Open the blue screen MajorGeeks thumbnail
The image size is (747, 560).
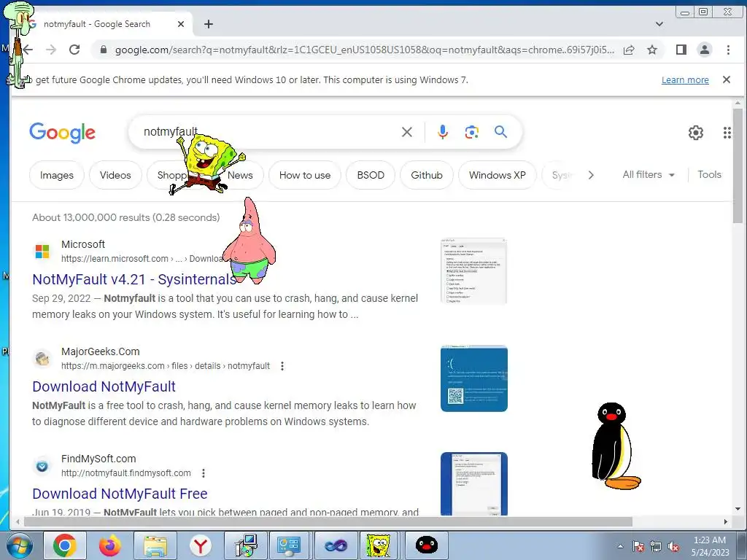point(474,378)
